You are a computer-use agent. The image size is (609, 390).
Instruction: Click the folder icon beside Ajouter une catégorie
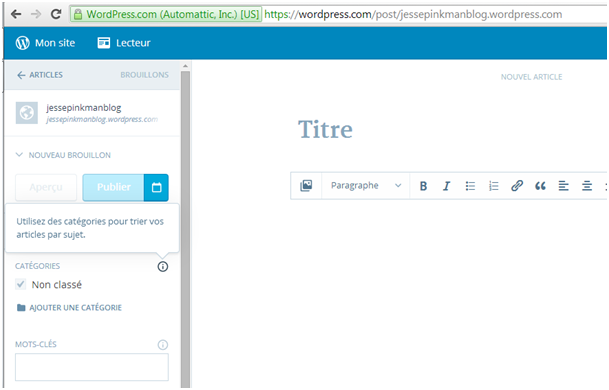click(x=21, y=308)
